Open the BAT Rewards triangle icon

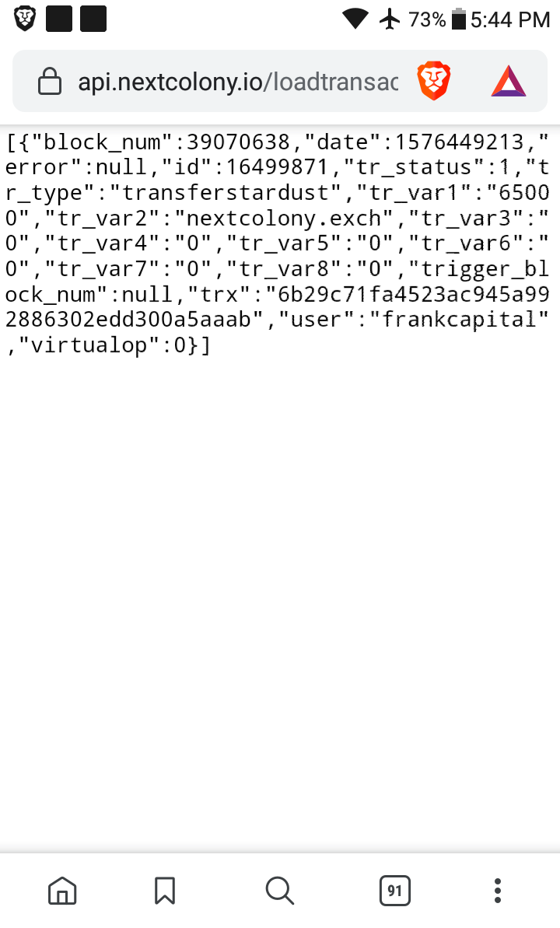(509, 81)
